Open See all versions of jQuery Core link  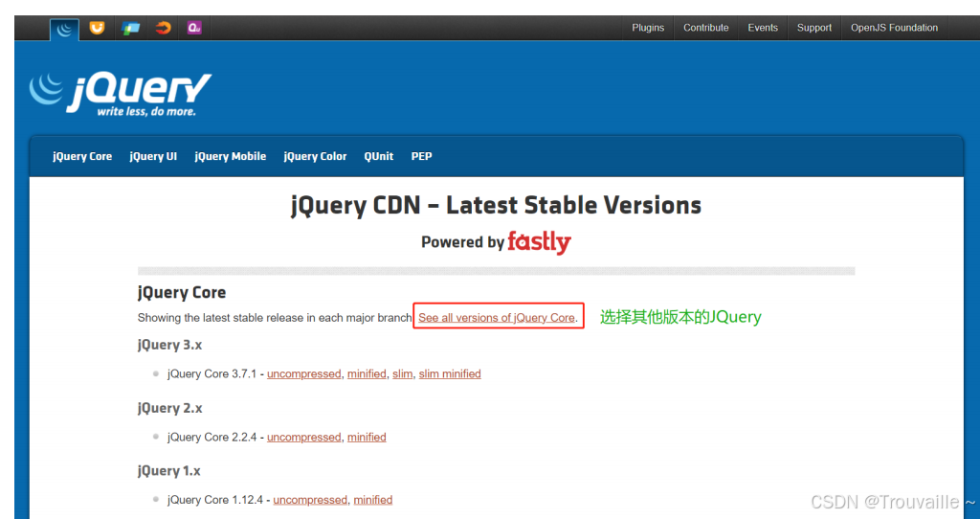(x=497, y=318)
